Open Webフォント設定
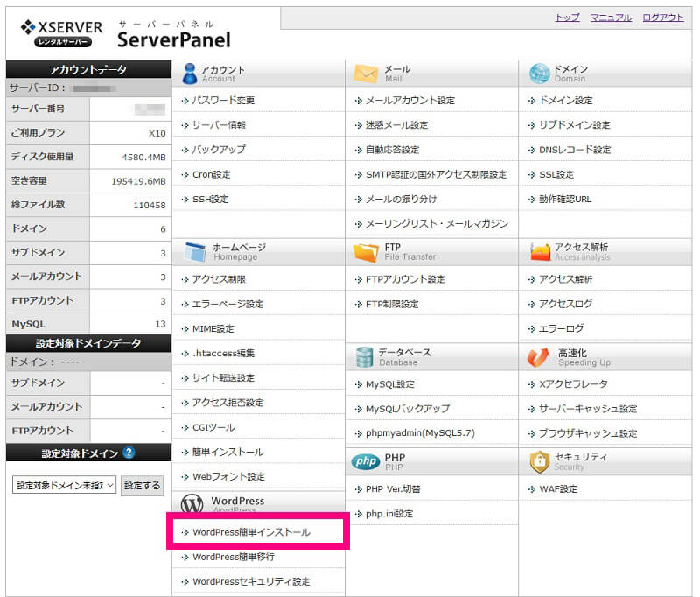 pyautogui.click(x=228, y=477)
